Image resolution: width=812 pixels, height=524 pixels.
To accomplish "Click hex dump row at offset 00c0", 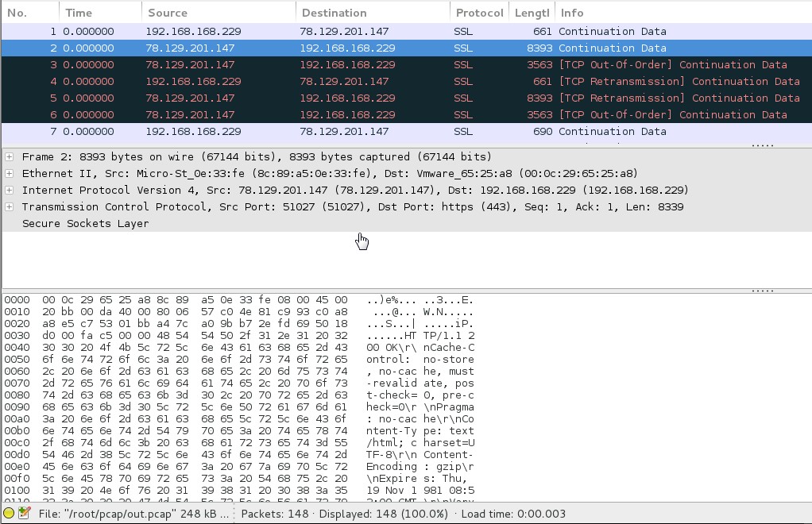I will 238,443.
